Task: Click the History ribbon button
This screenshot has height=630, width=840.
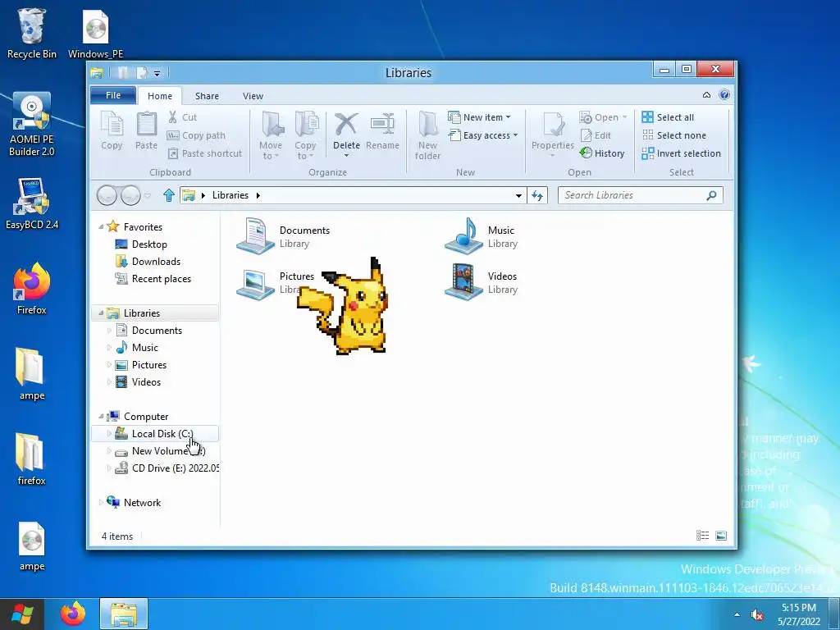Action: 602,153
